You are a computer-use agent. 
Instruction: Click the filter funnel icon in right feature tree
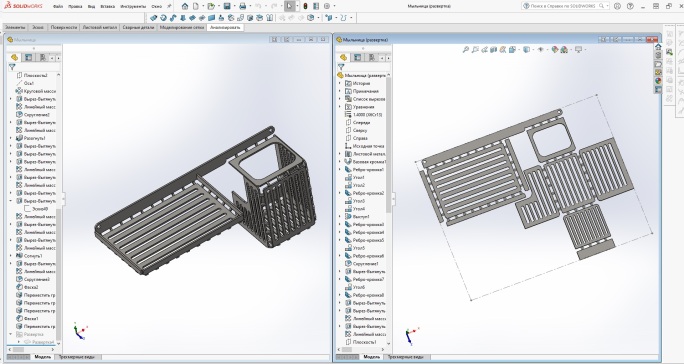341,67
